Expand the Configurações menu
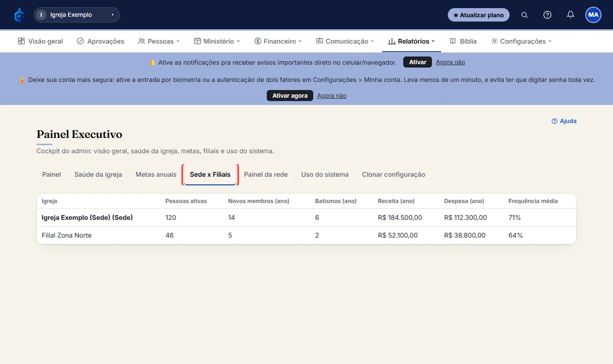Screen dimensions: 613x364 click(522, 41)
